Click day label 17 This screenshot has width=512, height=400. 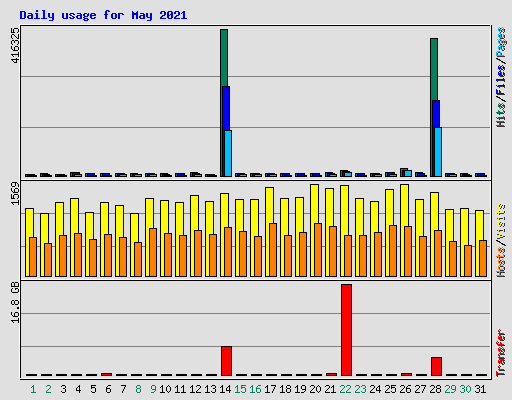coord(270,389)
